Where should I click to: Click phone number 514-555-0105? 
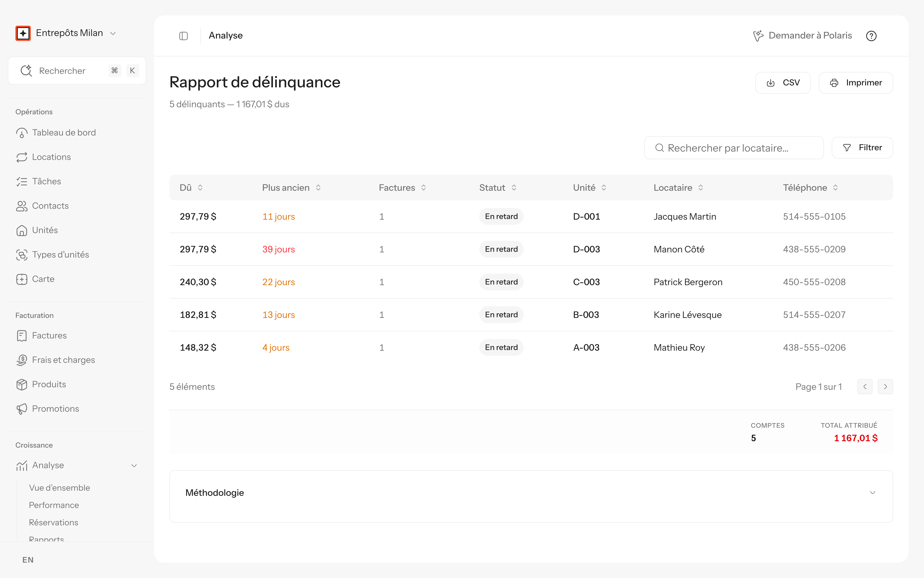pyautogui.click(x=814, y=217)
